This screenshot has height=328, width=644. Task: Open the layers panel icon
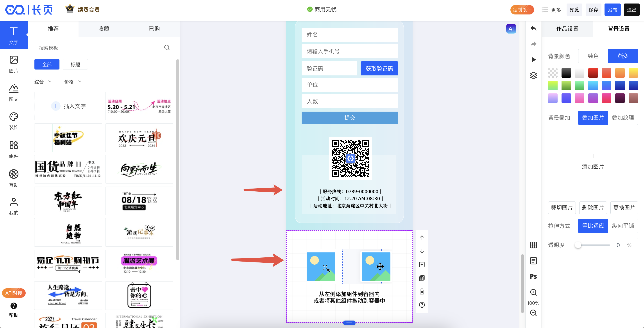click(x=533, y=75)
